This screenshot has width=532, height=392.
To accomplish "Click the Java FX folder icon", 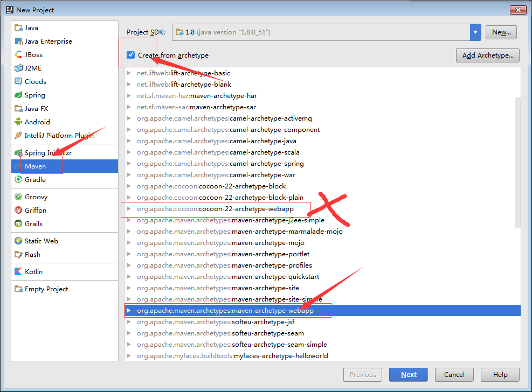I will (18, 108).
